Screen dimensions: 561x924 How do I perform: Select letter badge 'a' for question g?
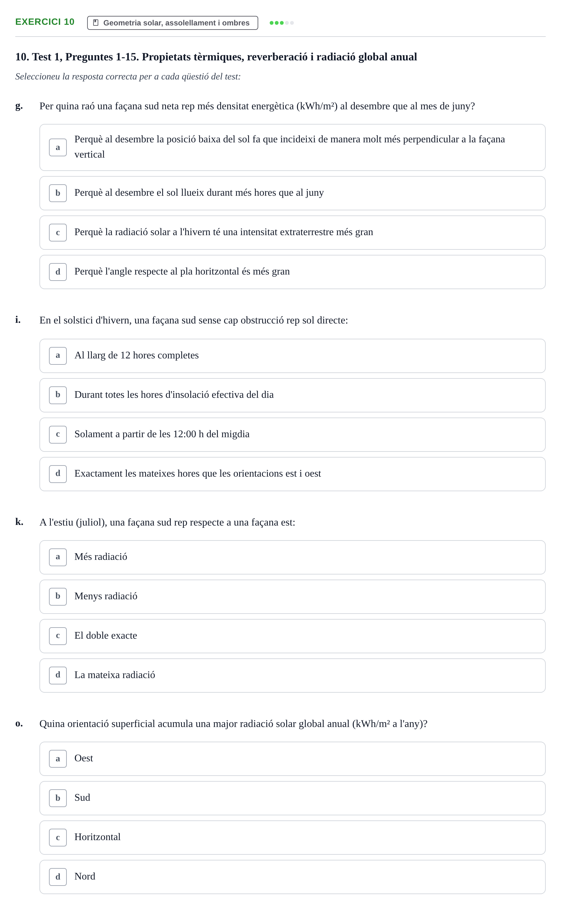click(58, 147)
